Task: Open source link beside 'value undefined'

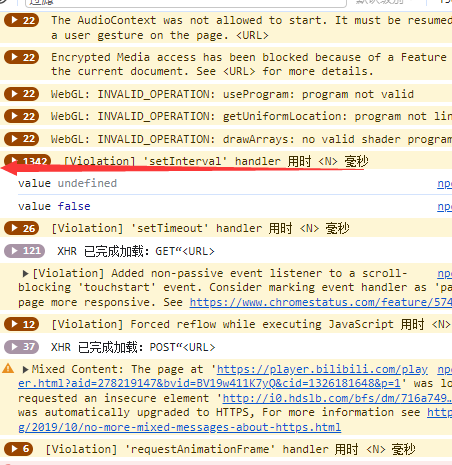Action: tap(444, 184)
